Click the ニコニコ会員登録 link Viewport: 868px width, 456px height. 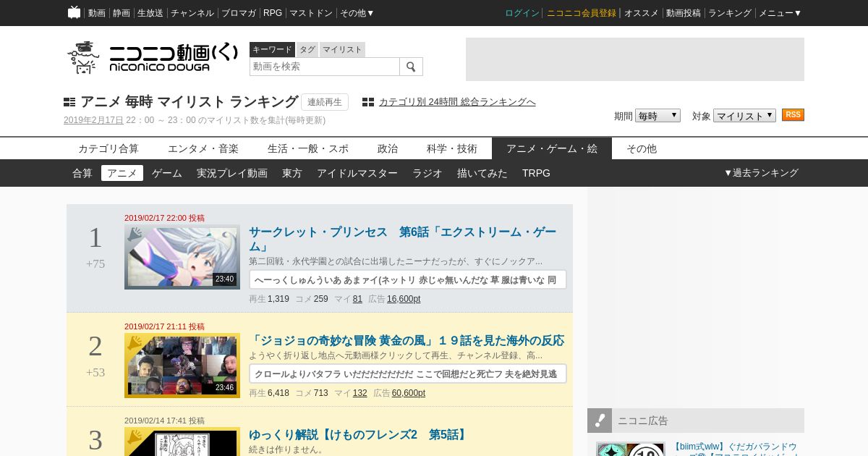582,13
